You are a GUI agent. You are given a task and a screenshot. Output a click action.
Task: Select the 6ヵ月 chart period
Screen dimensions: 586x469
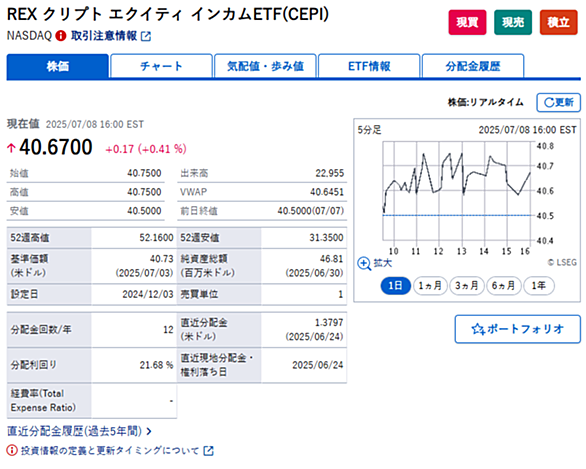pos(503,286)
